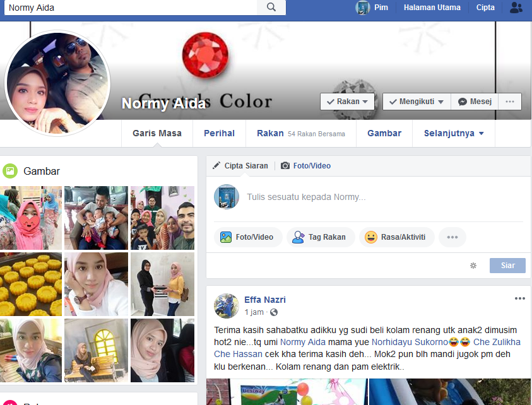This screenshot has height=405, width=532.
Task: Switch to the Gambar tab
Action: point(384,133)
